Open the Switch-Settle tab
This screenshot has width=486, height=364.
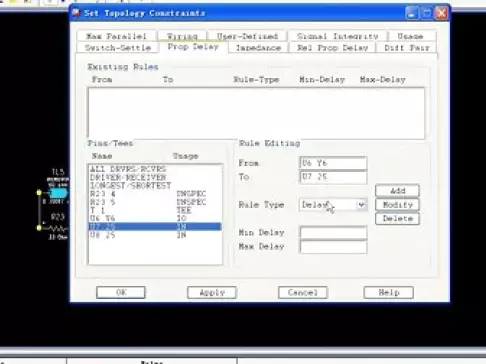118,48
